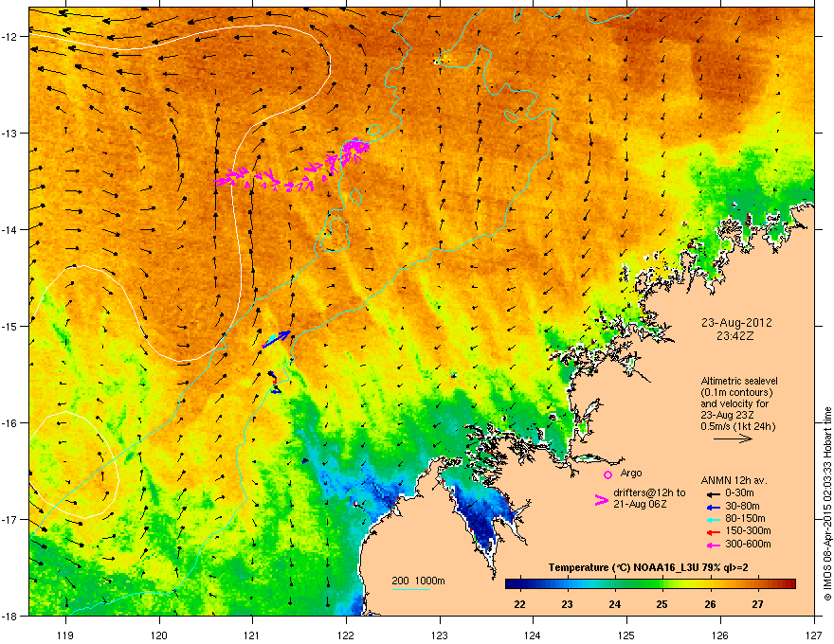Click the longitude axis label '125'
Screen dimensions: 834x644
click(x=626, y=635)
